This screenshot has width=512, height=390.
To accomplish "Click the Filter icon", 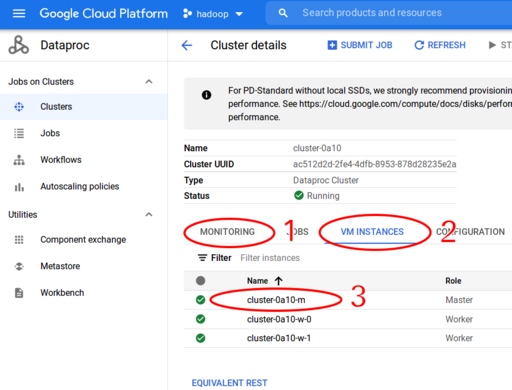I will pos(202,258).
